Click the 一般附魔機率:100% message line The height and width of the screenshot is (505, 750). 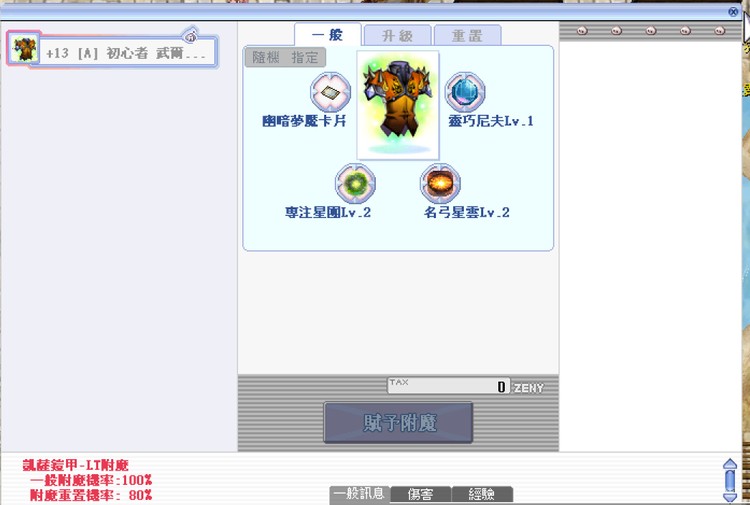click(x=90, y=480)
